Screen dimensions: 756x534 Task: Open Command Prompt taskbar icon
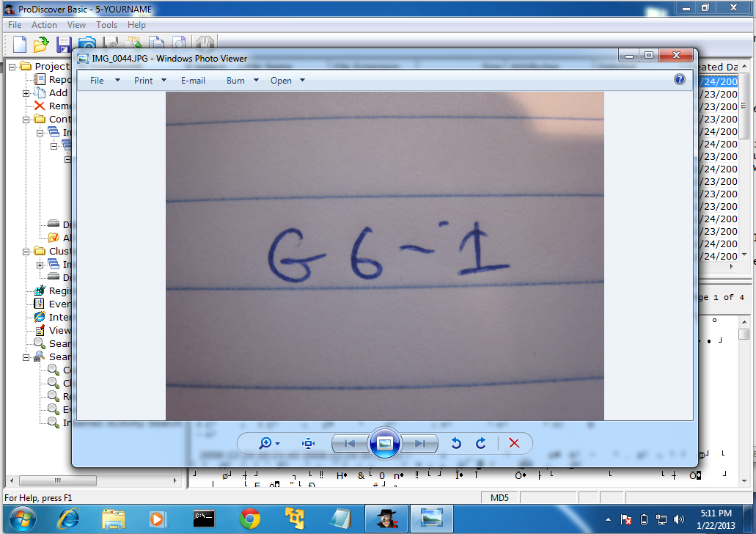[203, 518]
